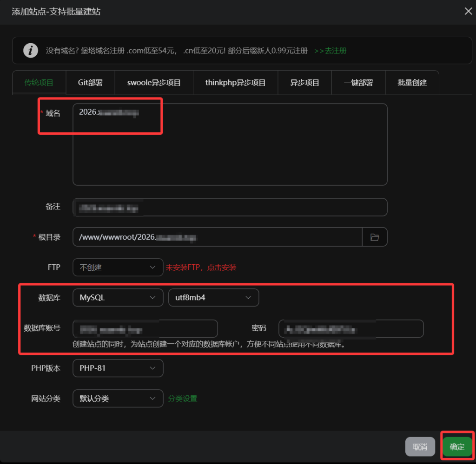Click the info icon in the notice banner
476x464 pixels.
point(31,50)
